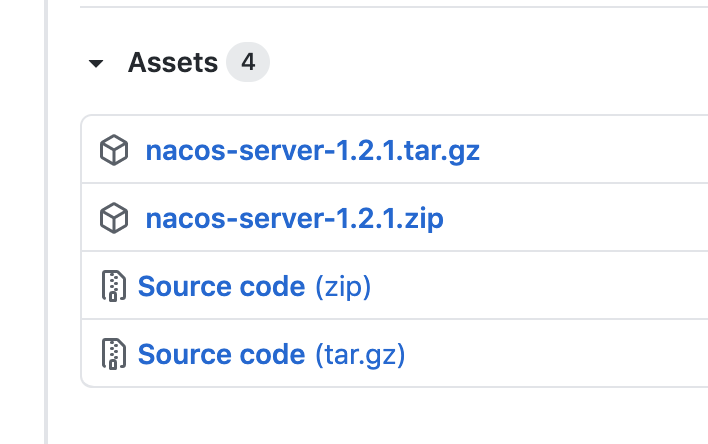Screen dimensions: 708x444
Task: Open the Source code (zip) link
Action: [x=254, y=286]
